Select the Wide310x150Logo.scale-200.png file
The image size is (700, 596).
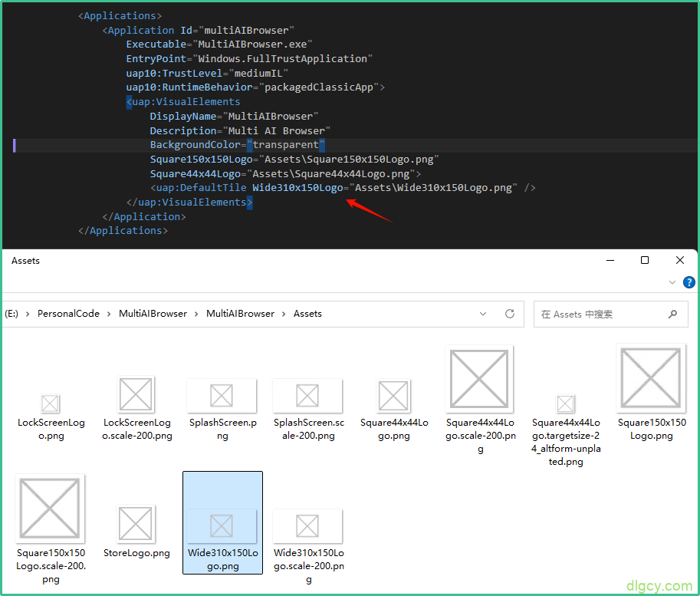308,525
